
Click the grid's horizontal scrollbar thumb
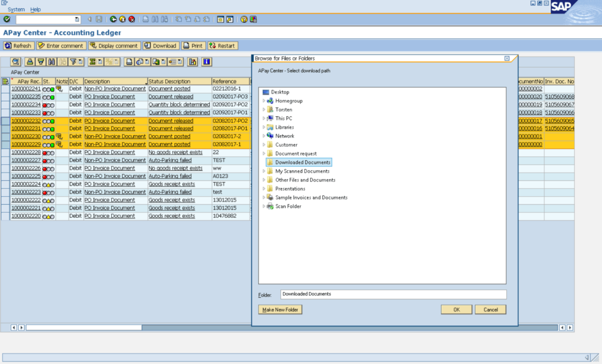(83, 327)
